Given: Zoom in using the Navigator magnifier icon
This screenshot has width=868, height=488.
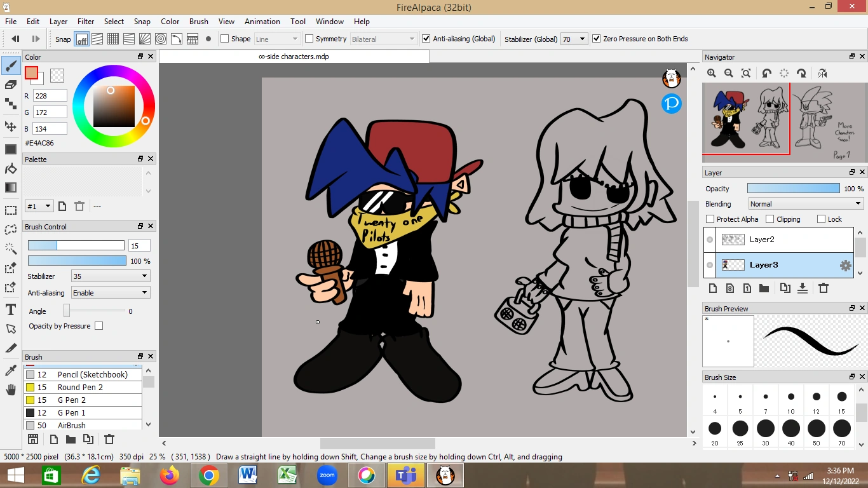Looking at the screenshot, I should point(711,72).
